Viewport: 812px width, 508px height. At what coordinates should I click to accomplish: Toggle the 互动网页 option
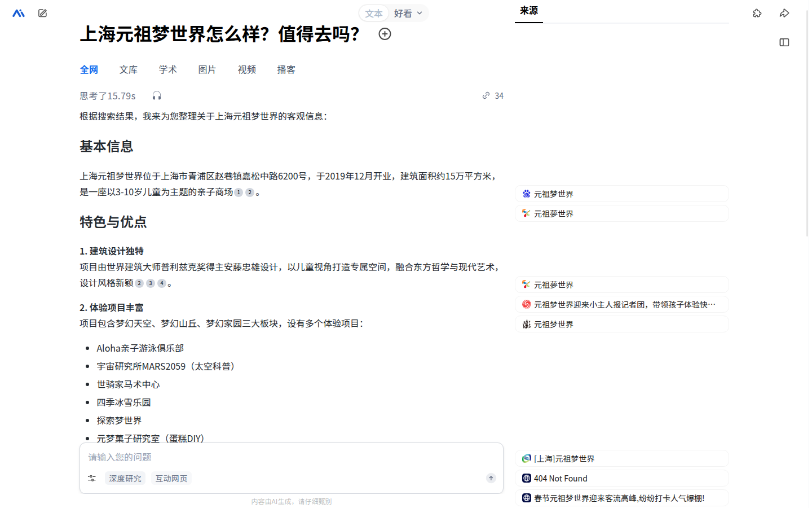pyautogui.click(x=171, y=478)
